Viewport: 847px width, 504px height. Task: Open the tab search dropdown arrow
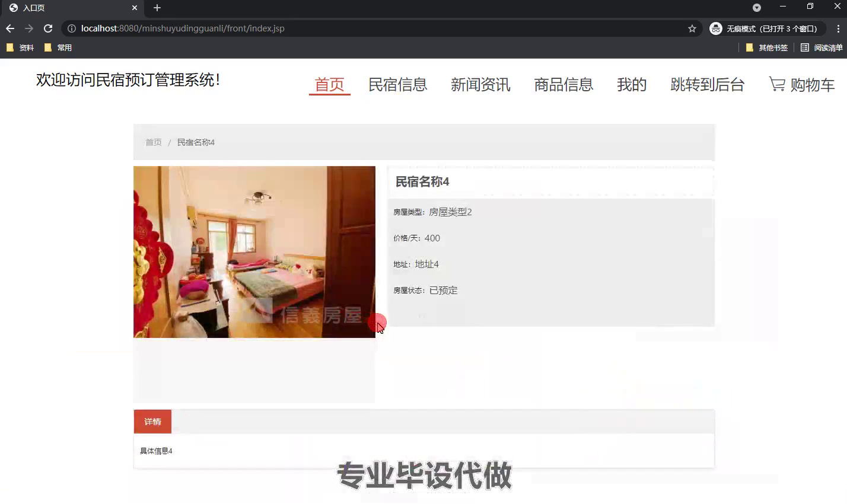[x=757, y=8]
